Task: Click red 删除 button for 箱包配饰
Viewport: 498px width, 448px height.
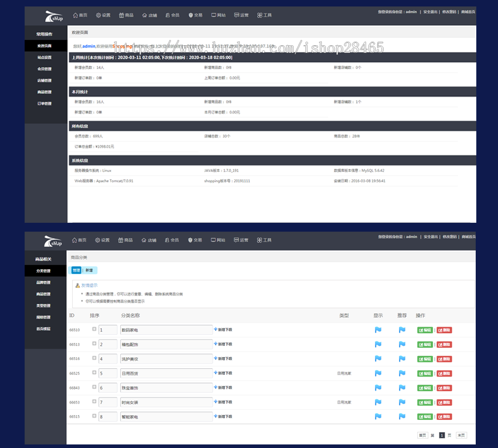Action: 444,344
